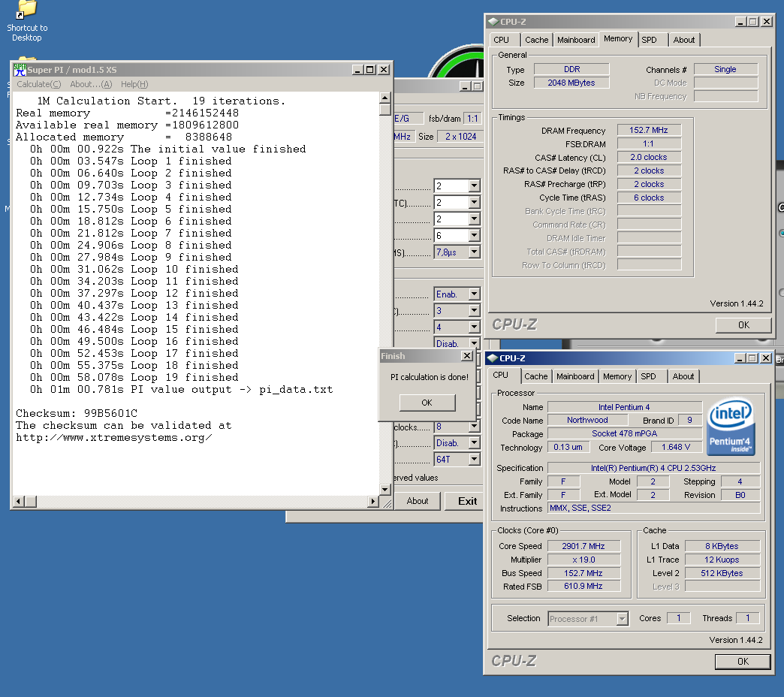Switch to Mainboard tab in lower CPU-Z
The width and height of the screenshot is (784, 697).
(575, 376)
